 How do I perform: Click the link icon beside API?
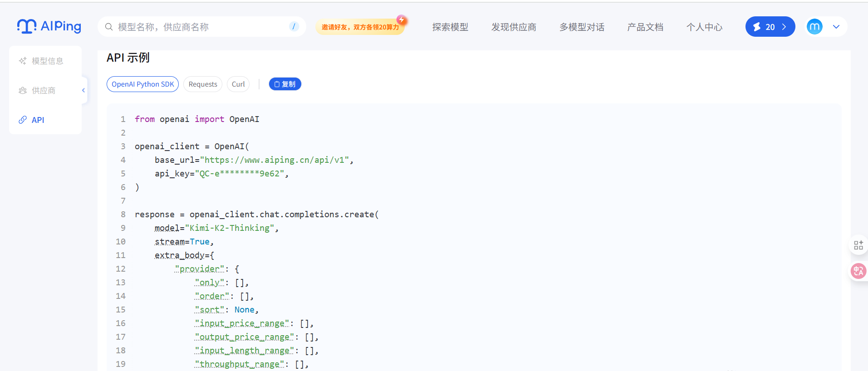click(x=23, y=120)
